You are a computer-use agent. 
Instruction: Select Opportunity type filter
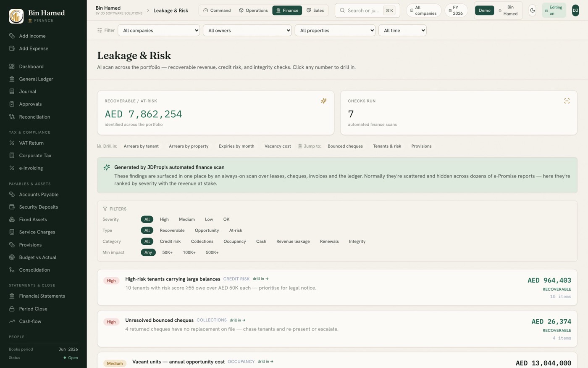[207, 230]
